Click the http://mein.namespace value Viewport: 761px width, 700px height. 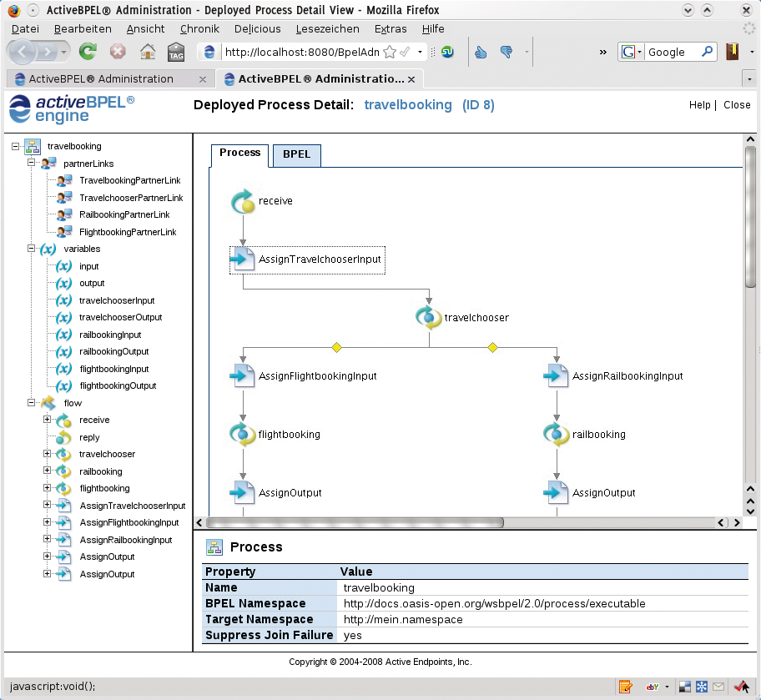pos(403,619)
